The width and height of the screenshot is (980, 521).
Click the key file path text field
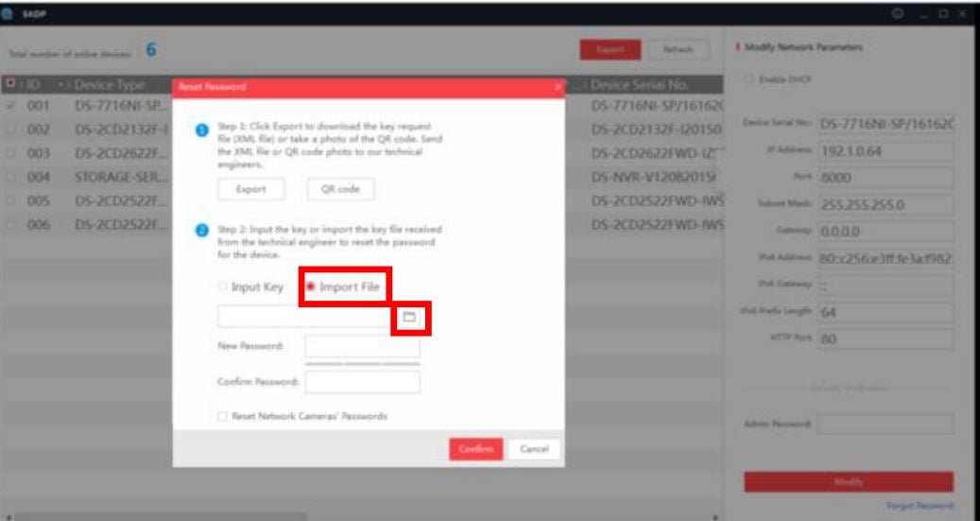pyautogui.click(x=304, y=318)
